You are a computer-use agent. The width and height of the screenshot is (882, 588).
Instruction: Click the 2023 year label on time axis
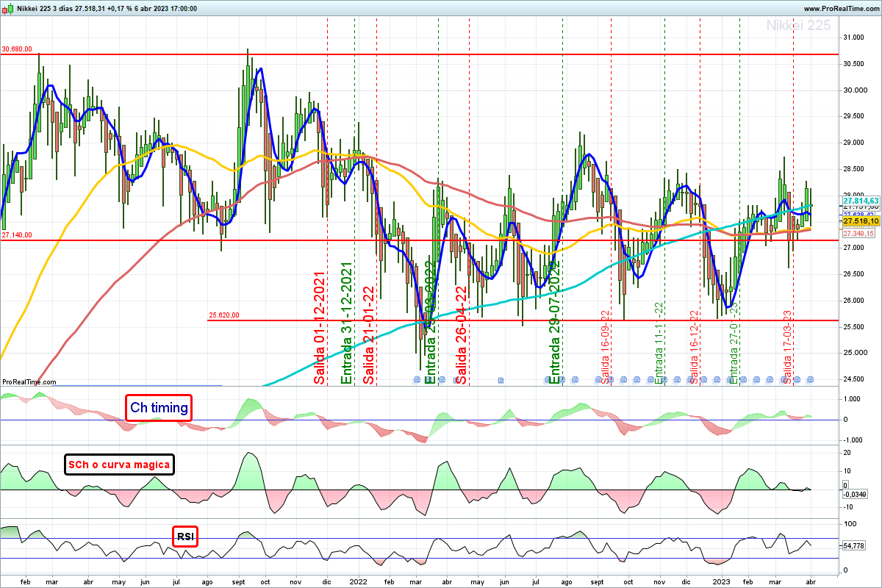coord(722,581)
